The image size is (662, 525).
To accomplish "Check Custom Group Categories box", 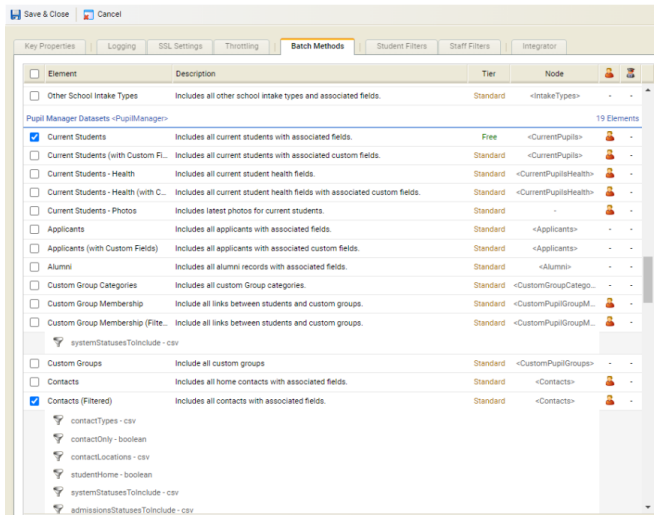I will [x=35, y=285].
